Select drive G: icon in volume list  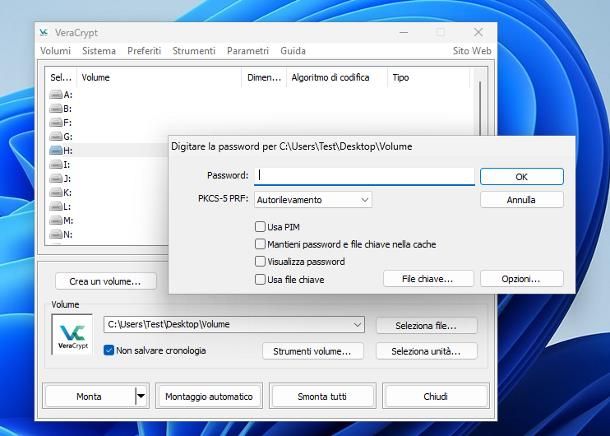[56, 137]
